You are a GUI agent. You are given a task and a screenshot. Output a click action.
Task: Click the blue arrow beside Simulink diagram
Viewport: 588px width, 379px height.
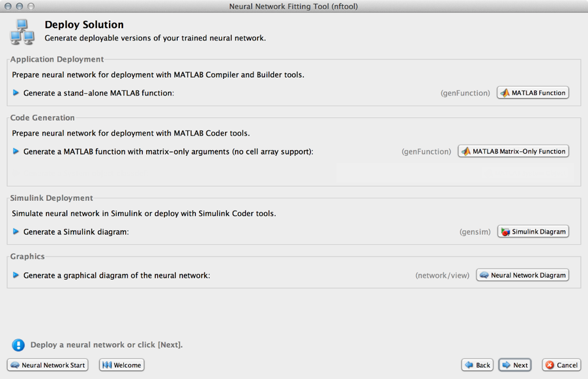click(x=16, y=232)
